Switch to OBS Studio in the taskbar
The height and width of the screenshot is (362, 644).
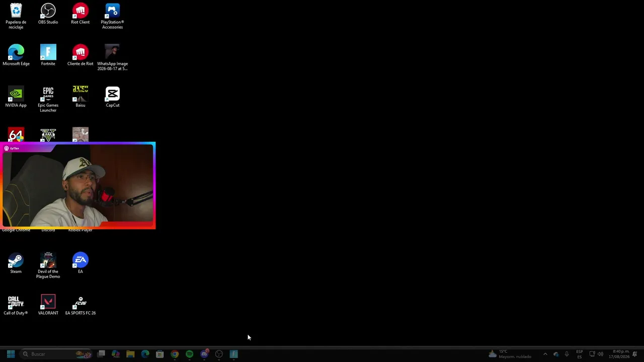click(219, 354)
